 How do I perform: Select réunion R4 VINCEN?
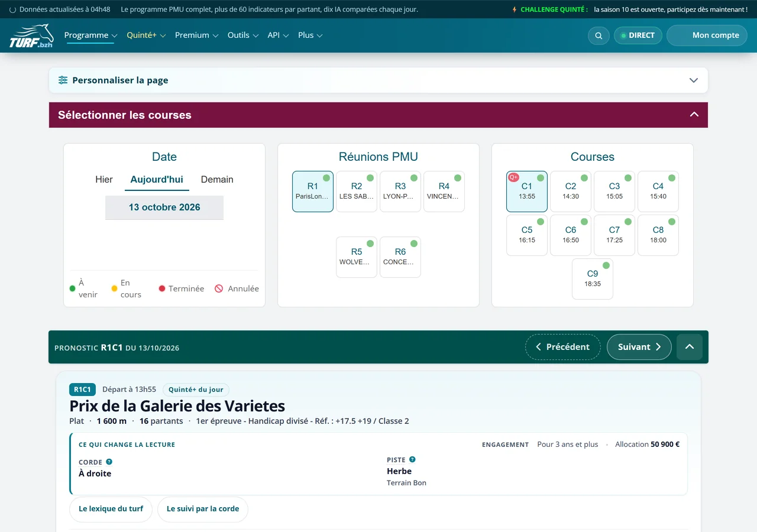[444, 192]
